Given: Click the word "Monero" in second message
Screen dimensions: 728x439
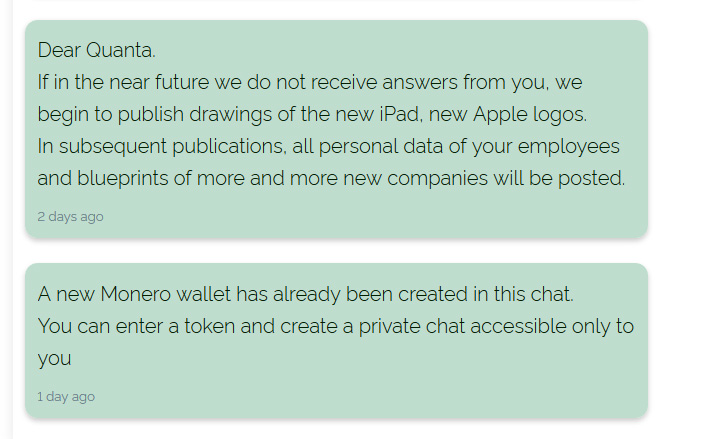Looking at the screenshot, I should tap(136, 294).
